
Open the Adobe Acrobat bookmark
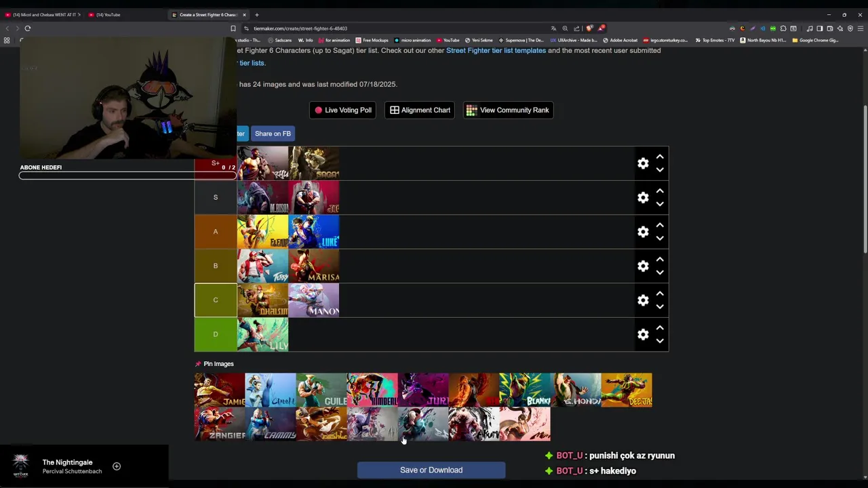[x=620, y=40]
